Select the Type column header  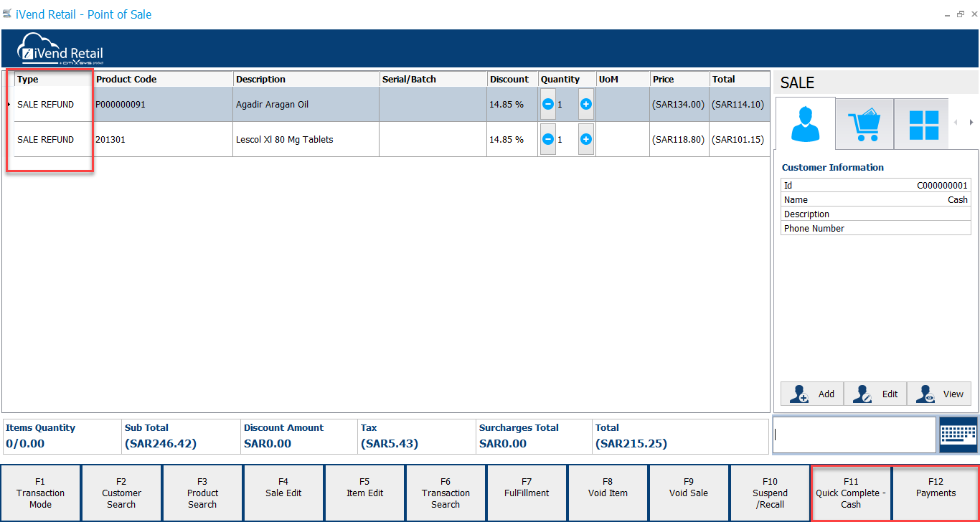pyautogui.click(x=53, y=80)
